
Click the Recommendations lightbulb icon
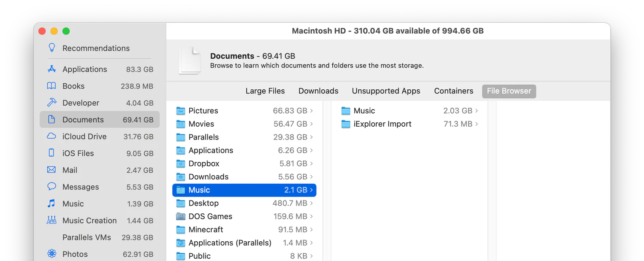(52, 48)
